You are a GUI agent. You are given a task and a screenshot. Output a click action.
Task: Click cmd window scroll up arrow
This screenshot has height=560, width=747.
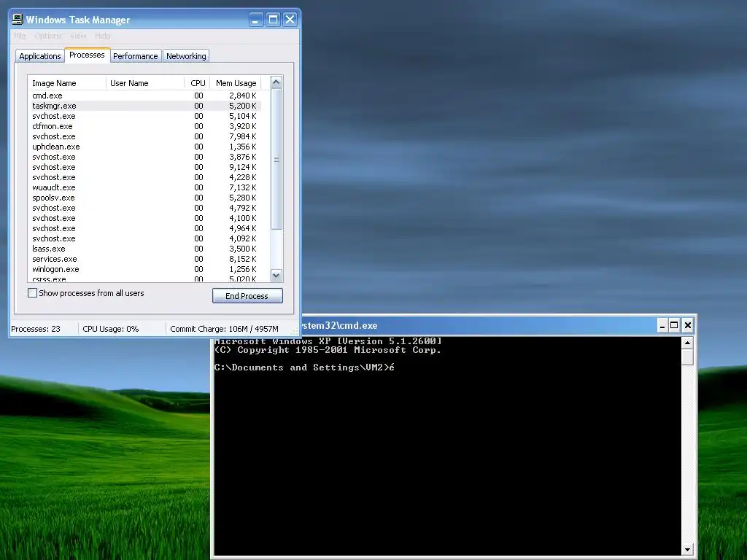(687, 343)
